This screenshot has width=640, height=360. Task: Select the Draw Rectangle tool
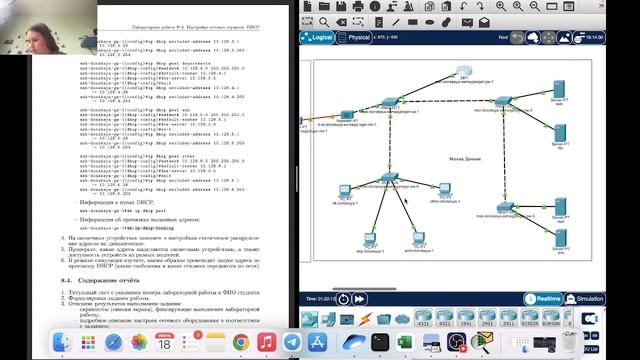click(413, 22)
